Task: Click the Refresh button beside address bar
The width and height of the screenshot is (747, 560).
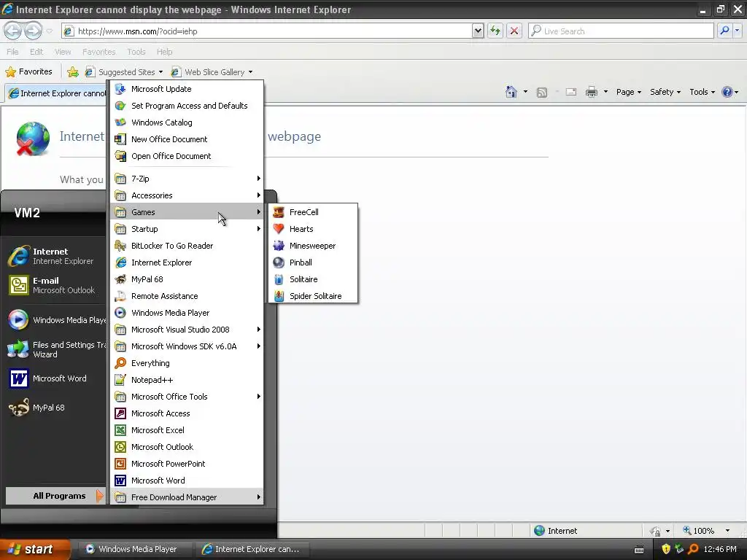Action: [x=495, y=31]
